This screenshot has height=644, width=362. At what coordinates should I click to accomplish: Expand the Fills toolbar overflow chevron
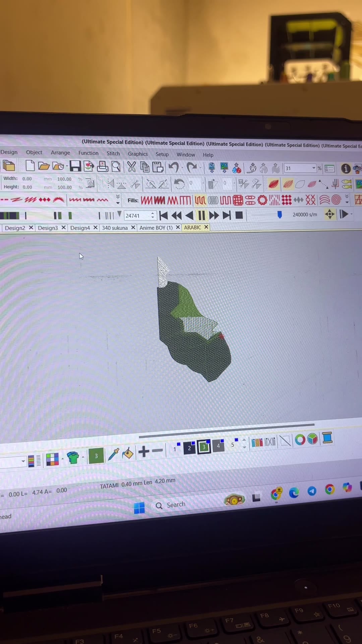[x=347, y=200]
